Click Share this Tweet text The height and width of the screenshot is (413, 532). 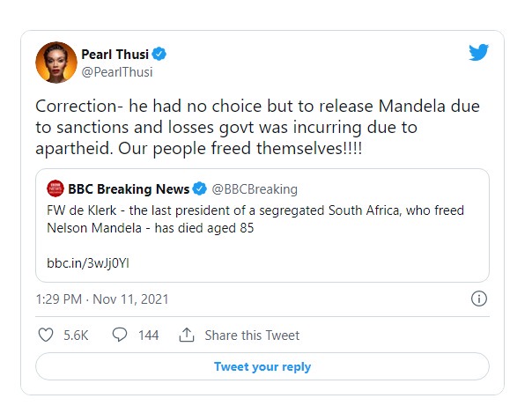252,336
